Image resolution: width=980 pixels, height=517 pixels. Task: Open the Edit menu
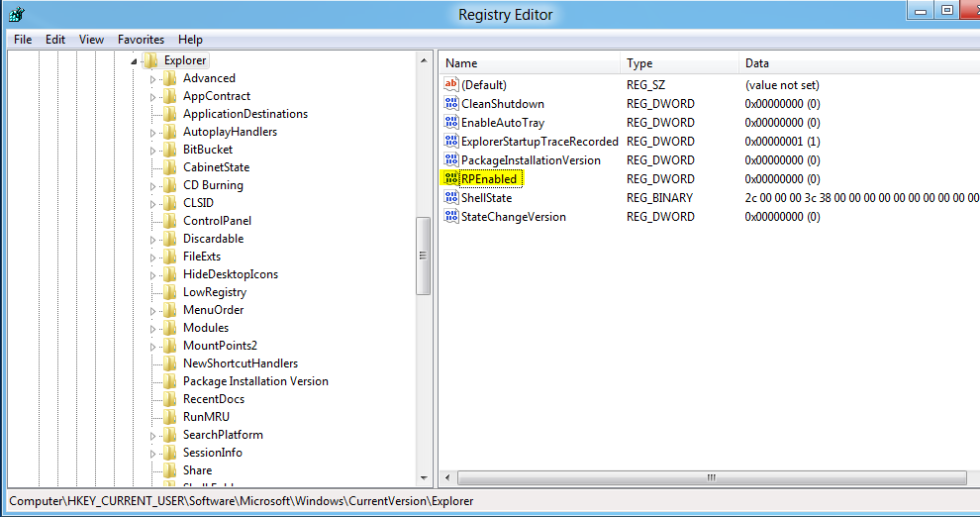[55, 40]
